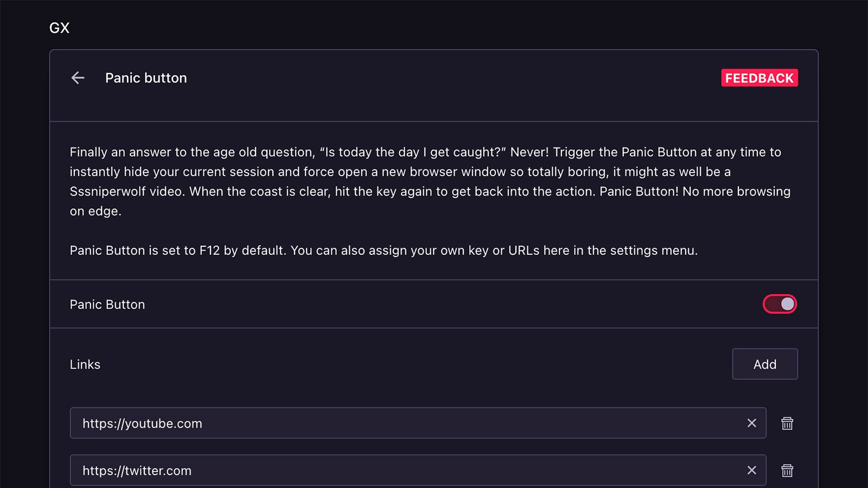Add a new panic link
Viewport: 868px width, 488px height.
click(x=764, y=364)
